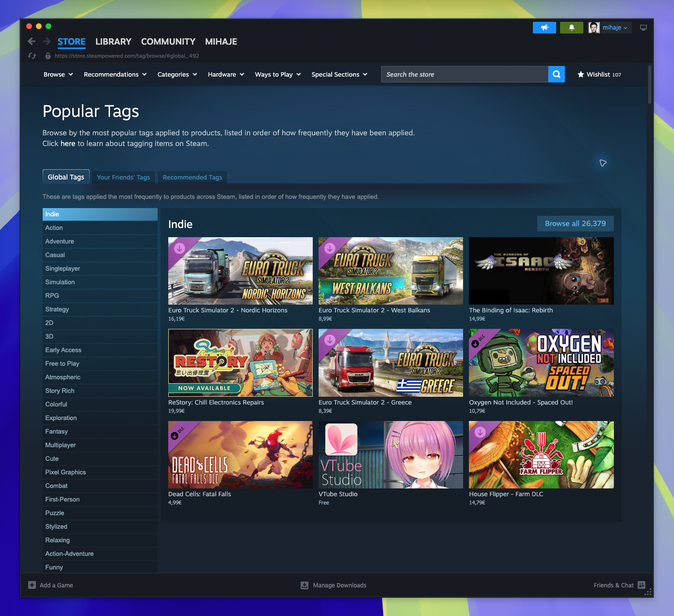Click Euro Truck Simulator 2 - Greece title

tap(365, 402)
